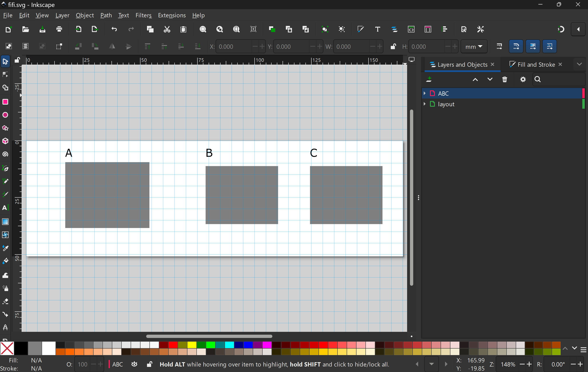
Task: Select the Gradient tool
Action: click(x=5, y=221)
